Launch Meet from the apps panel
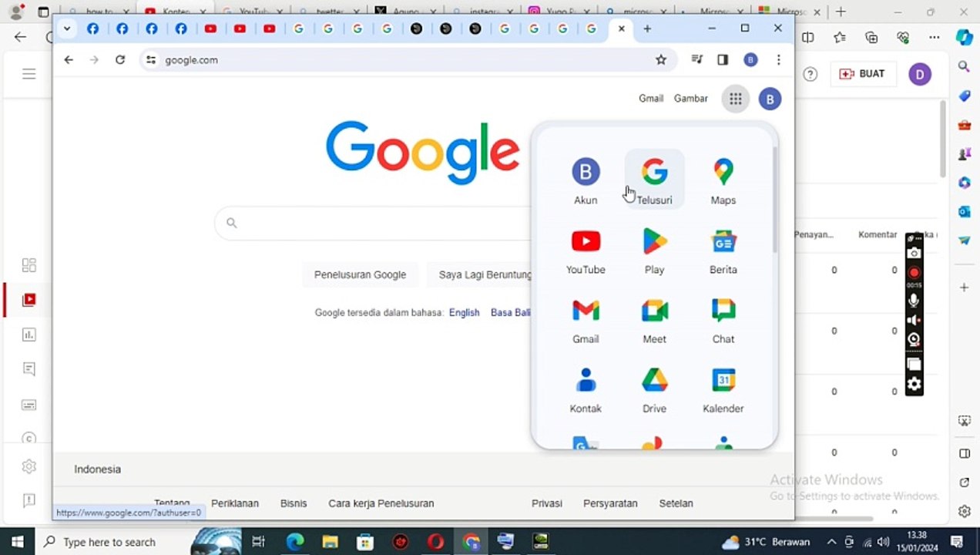 (x=654, y=320)
